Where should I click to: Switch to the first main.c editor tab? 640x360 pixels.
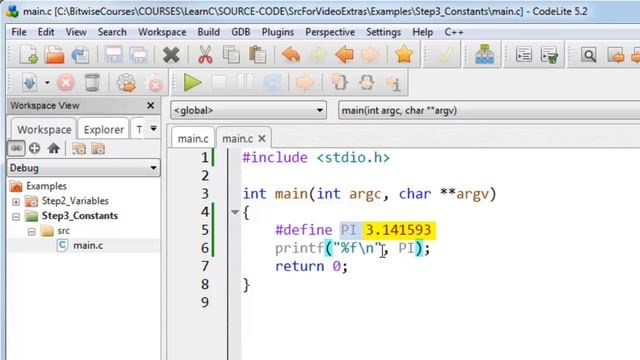pos(193,139)
